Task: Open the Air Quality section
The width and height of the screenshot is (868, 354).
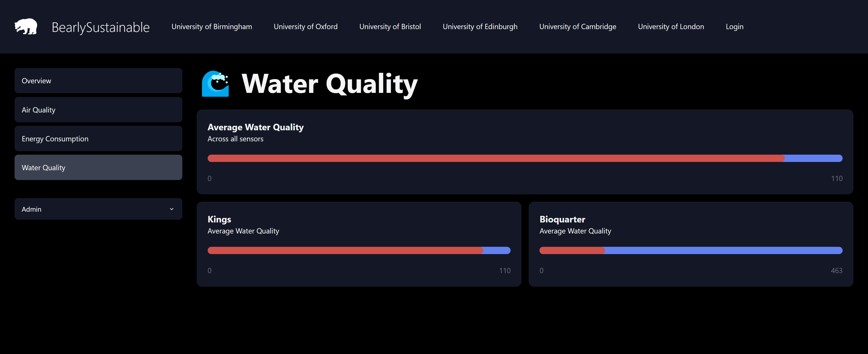Action: pyautogui.click(x=98, y=110)
